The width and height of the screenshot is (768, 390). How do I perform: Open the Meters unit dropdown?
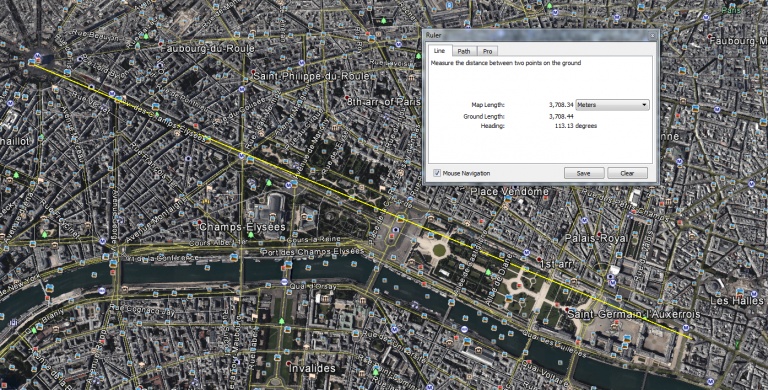pos(612,105)
